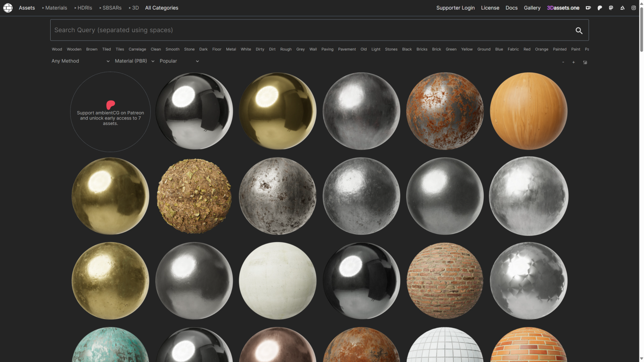The height and width of the screenshot is (362, 644).
Task: Open the white tiles material sphere
Action: pyautogui.click(x=445, y=345)
